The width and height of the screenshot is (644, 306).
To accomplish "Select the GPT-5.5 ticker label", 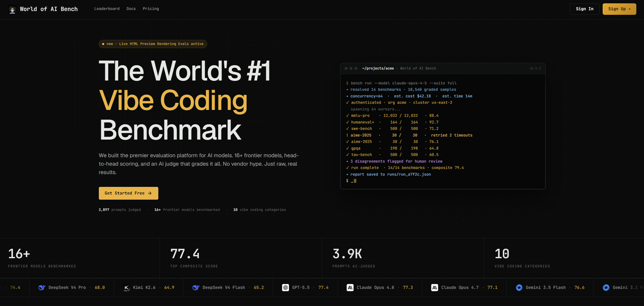I will 301,288.
